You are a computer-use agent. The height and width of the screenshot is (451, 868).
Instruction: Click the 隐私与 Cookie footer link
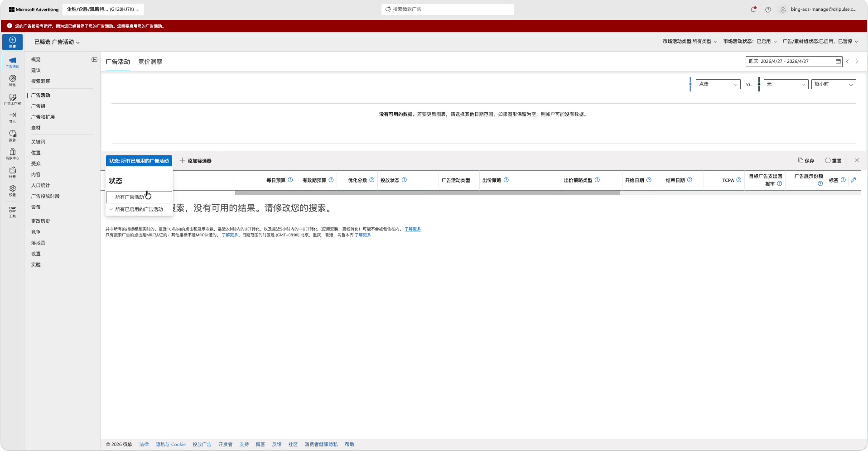pyautogui.click(x=171, y=444)
